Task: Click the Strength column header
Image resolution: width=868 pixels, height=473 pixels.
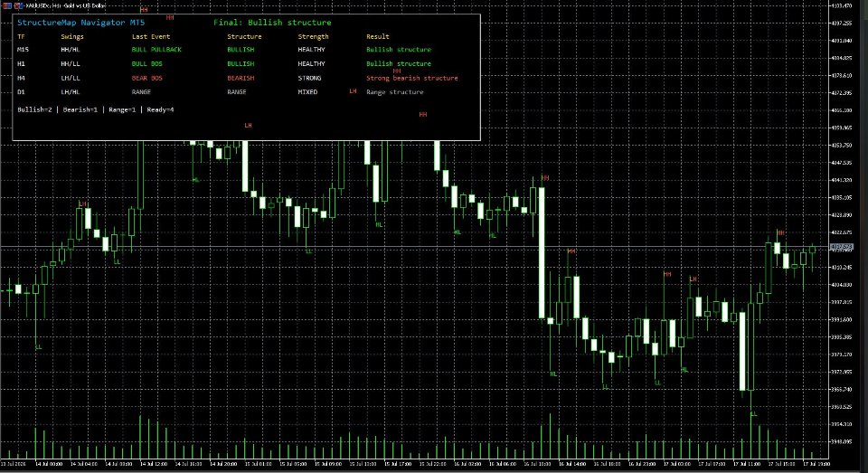Action: [313, 36]
